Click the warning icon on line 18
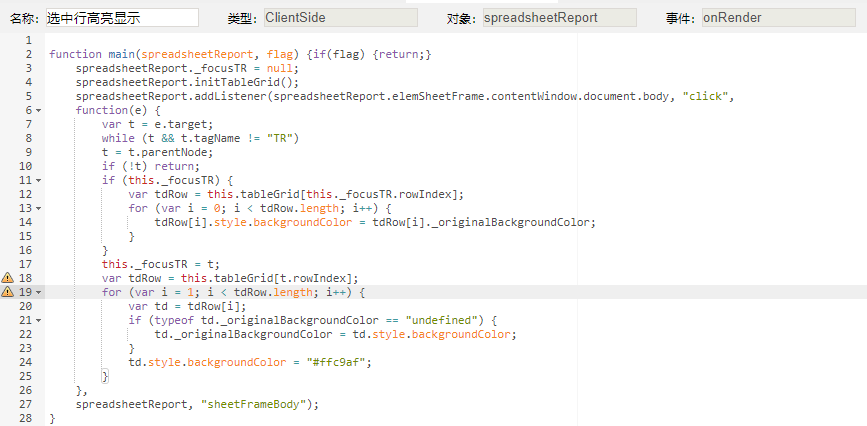Viewport: 867px width, 426px height. (7, 278)
